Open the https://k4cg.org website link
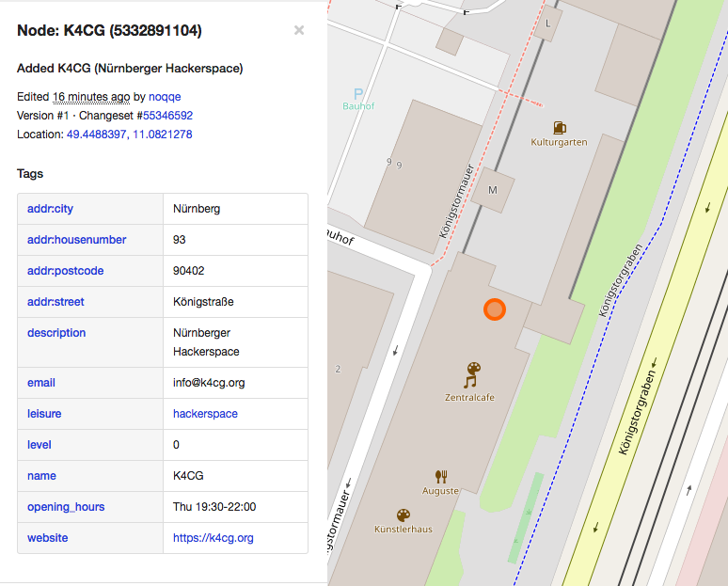 coord(213,538)
